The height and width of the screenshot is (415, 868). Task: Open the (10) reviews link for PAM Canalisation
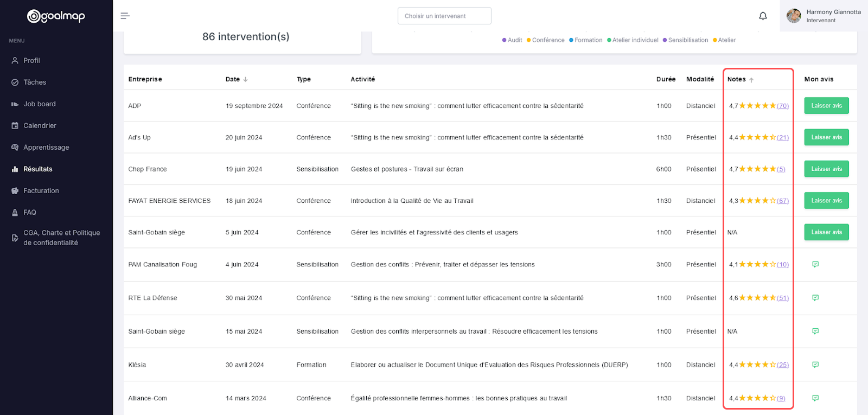(x=783, y=264)
